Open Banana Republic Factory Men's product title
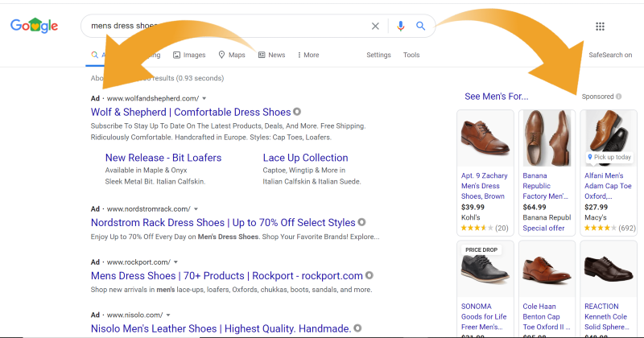The height and width of the screenshot is (338, 644). click(546, 186)
